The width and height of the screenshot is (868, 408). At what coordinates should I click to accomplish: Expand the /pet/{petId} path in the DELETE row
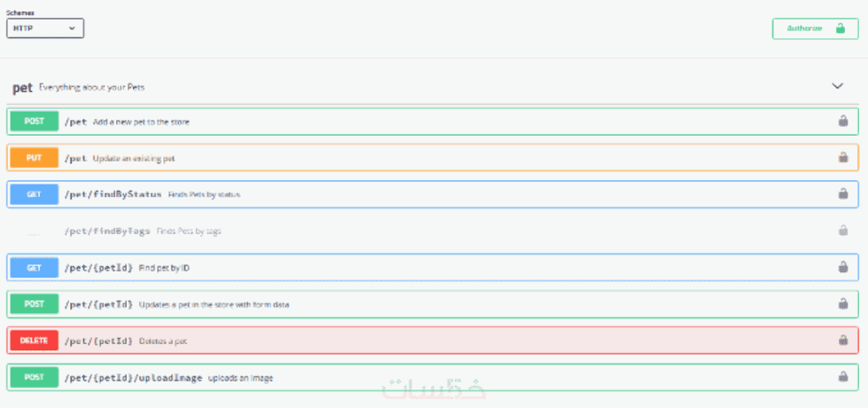(98, 341)
